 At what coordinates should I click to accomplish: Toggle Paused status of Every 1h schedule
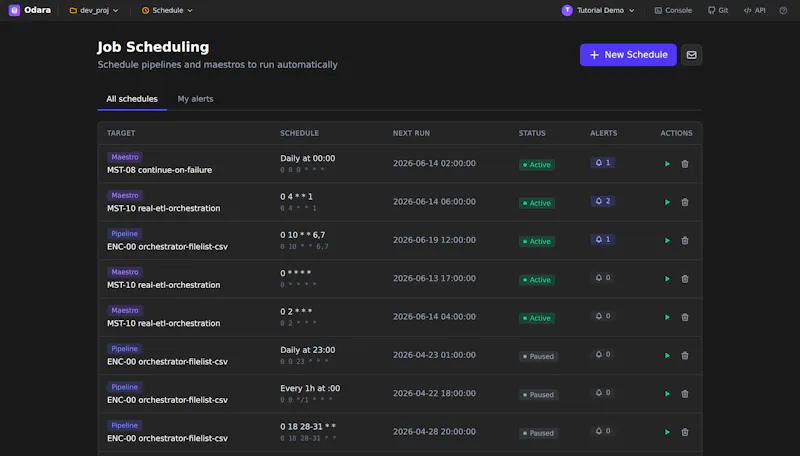tap(538, 394)
